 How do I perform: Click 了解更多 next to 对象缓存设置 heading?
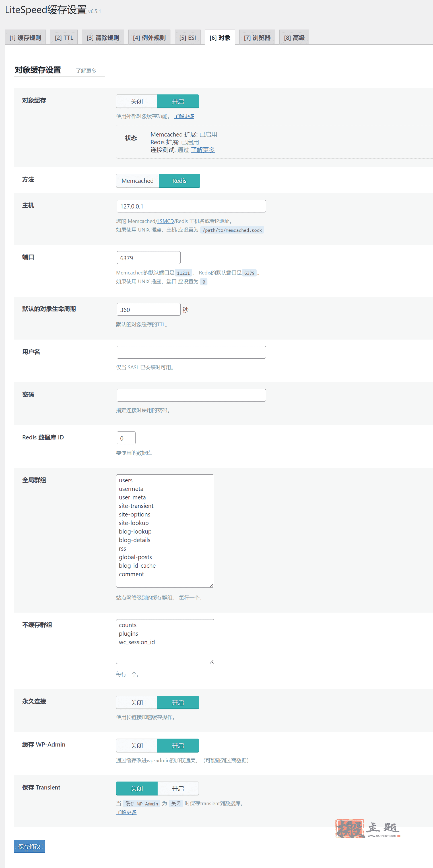tap(86, 71)
